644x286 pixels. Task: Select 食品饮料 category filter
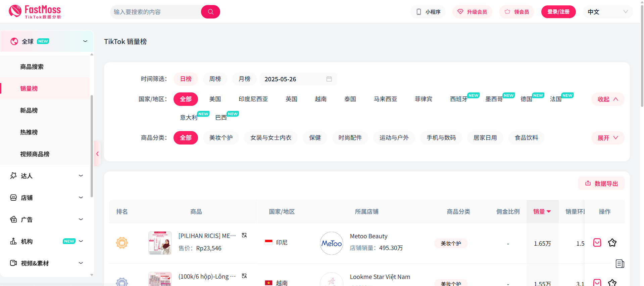coord(526,138)
